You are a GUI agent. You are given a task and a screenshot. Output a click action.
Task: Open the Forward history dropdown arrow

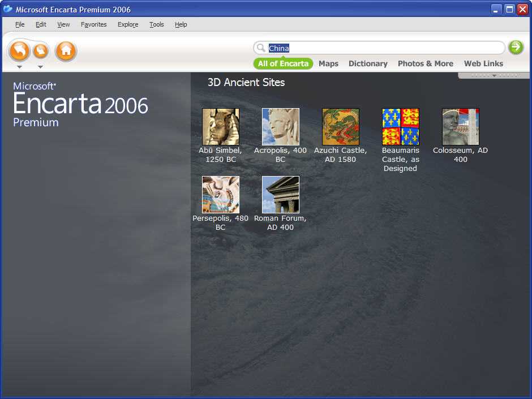pyautogui.click(x=40, y=67)
